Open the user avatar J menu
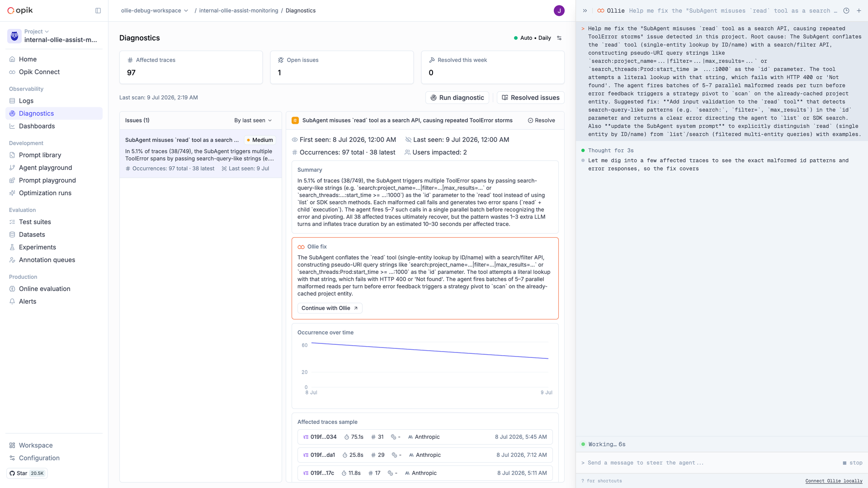 (559, 10)
